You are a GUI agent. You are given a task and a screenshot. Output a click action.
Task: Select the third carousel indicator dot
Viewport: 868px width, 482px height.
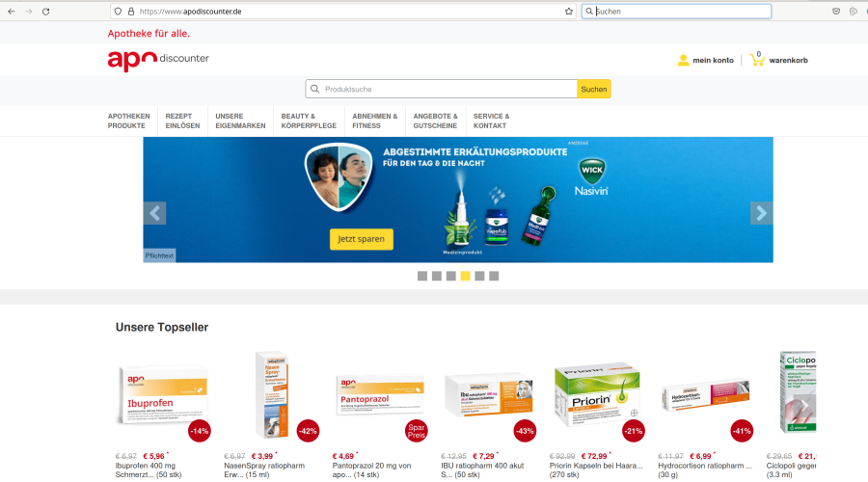coord(451,276)
